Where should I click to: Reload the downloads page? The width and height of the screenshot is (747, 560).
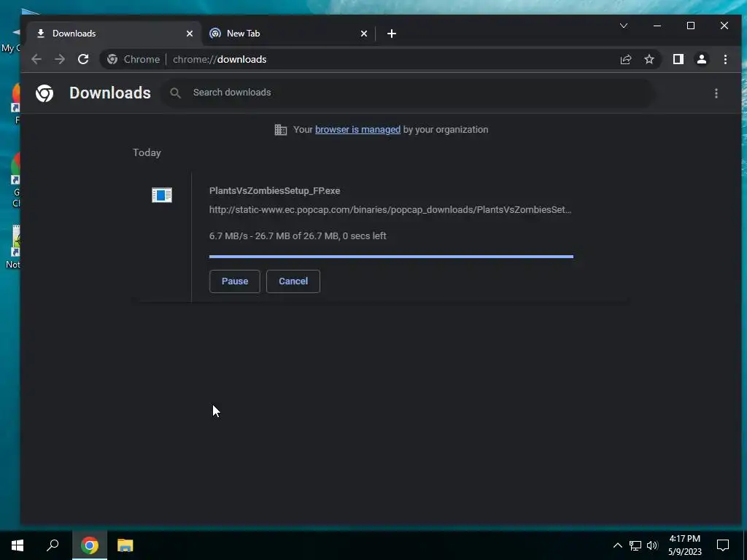coord(83,59)
